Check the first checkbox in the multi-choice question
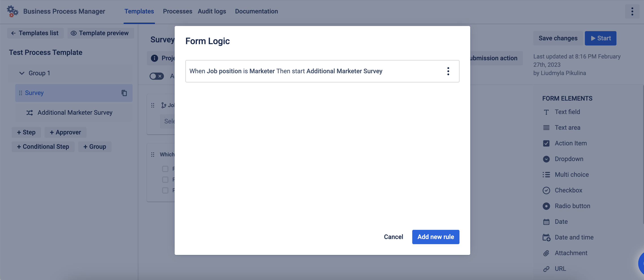Screen dimensions: 644x280 point(165,169)
